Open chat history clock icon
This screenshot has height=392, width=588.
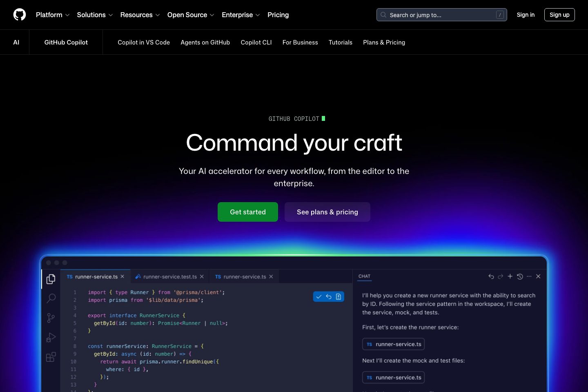point(520,276)
